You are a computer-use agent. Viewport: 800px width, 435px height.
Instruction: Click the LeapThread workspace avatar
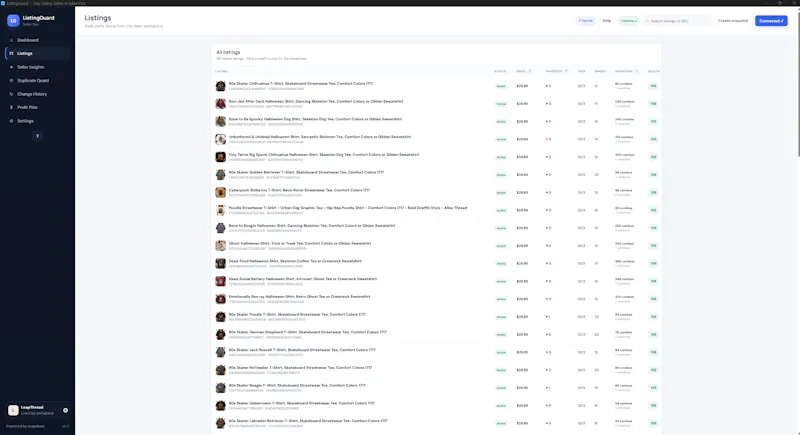coord(13,410)
